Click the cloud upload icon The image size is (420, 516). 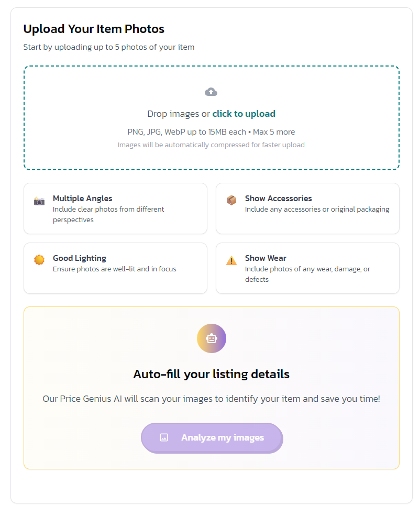tap(211, 91)
